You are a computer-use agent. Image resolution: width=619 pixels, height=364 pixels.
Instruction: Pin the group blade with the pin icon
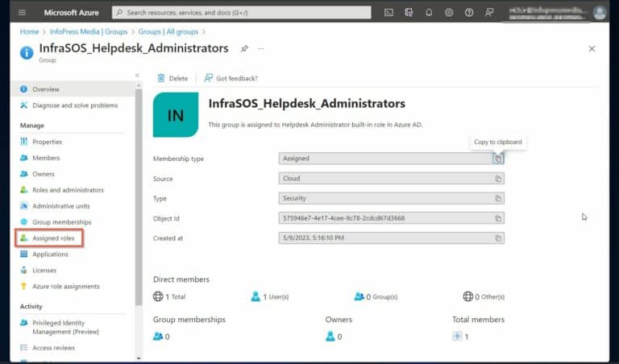click(x=244, y=49)
